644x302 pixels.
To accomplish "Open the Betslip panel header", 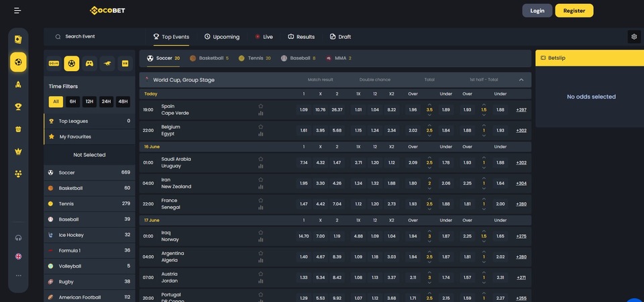I will pyautogui.click(x=590, y=58).
